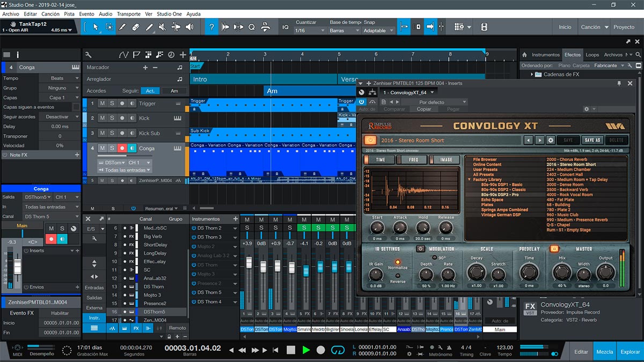
Task: Open the Snap Adaptable dropdown
Action: [x=378, y=31]
